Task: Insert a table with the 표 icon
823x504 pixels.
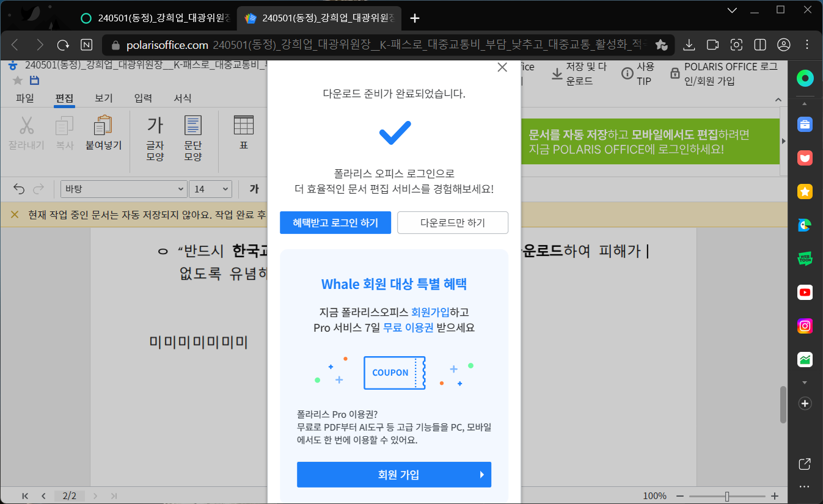Action: (x=244, y=133)
